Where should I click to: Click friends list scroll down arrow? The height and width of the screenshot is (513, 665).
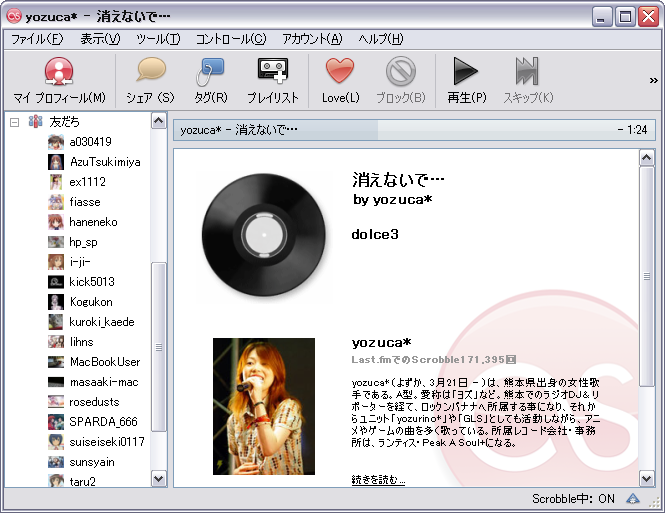click(x=159, y=479)
